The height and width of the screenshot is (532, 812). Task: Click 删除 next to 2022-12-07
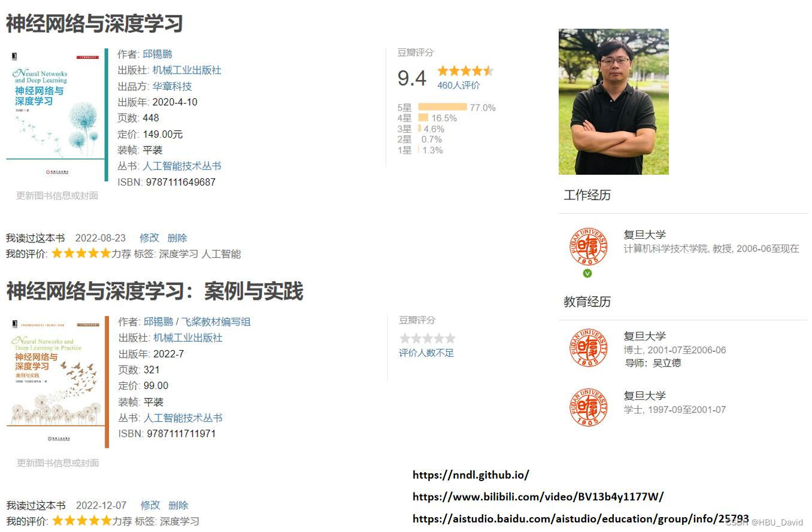[178, 505]
